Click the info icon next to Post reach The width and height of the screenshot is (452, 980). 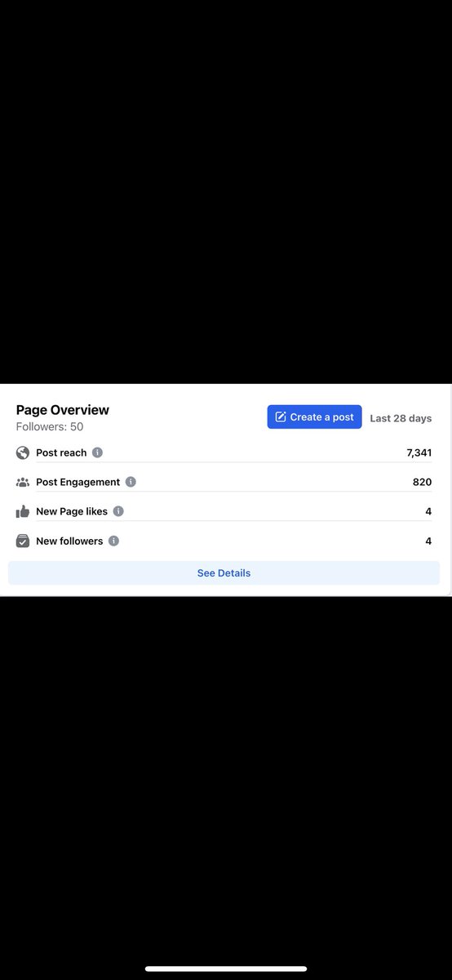pyautogui.click(x=98, y=452)
